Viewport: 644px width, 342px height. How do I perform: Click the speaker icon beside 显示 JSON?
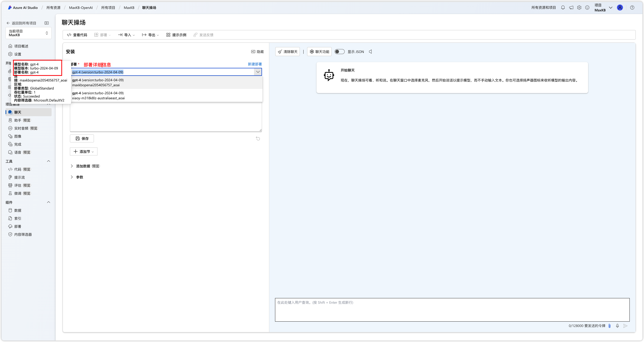click(x=370, y=51)
